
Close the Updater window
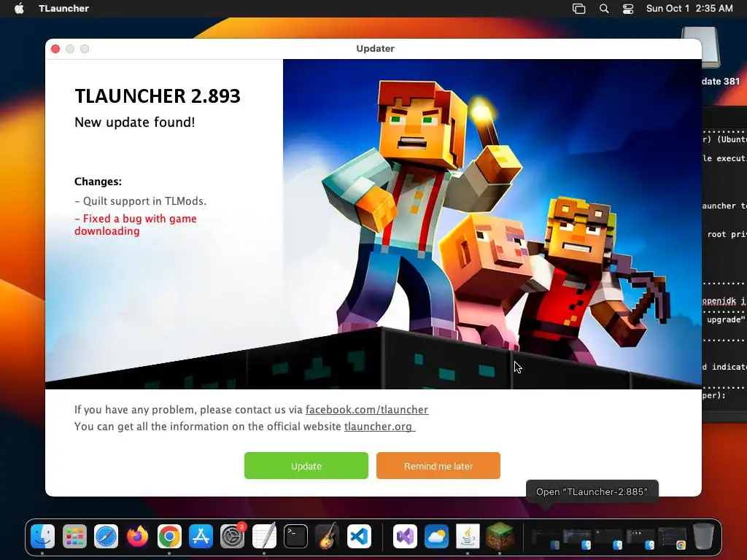coord(55,49)
